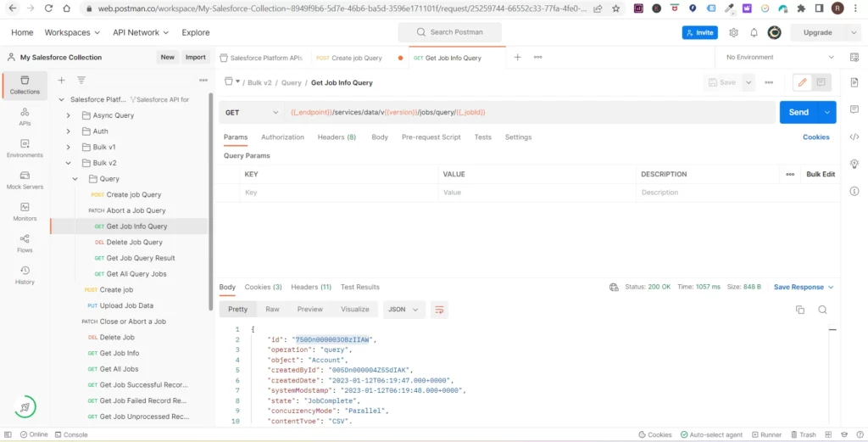Open the JSON format dropdown
Screen dimensions: 868x442
(404, 310)
